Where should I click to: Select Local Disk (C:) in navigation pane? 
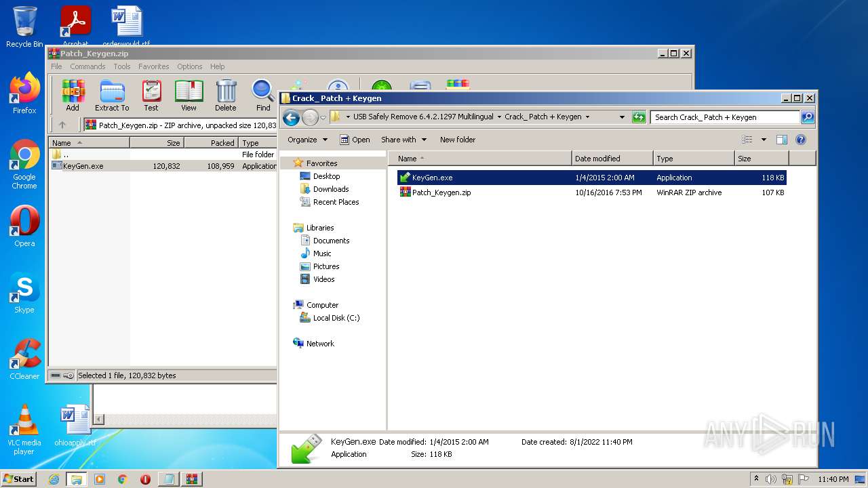(x=336, y=318)
